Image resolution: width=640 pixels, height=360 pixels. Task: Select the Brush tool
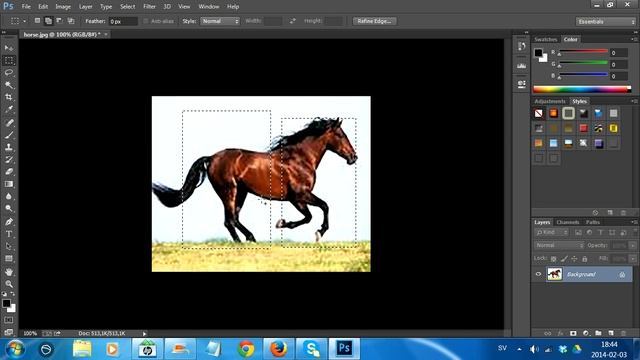pyautogui.click(x=9, y=135)
